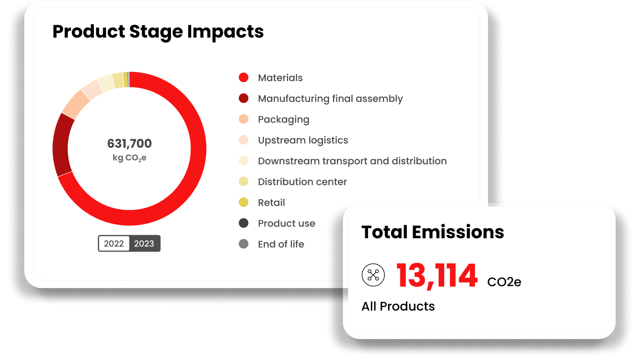This screenshot has width=640, height=364.
Task: Select the 2022 year toggle
Action: point(114,244)
